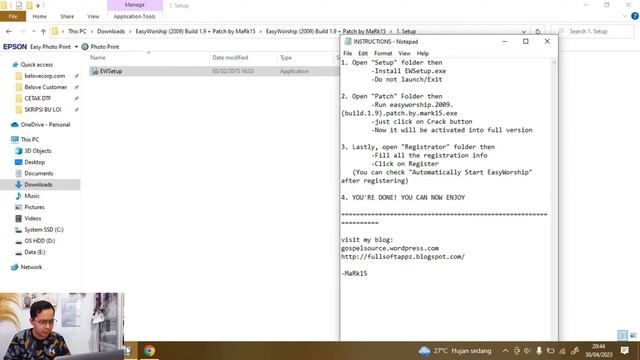The image size is (640, 360).
Task: Click the Refresh button beside address bar
Action: pyautogui.click(x=538, y=31)
